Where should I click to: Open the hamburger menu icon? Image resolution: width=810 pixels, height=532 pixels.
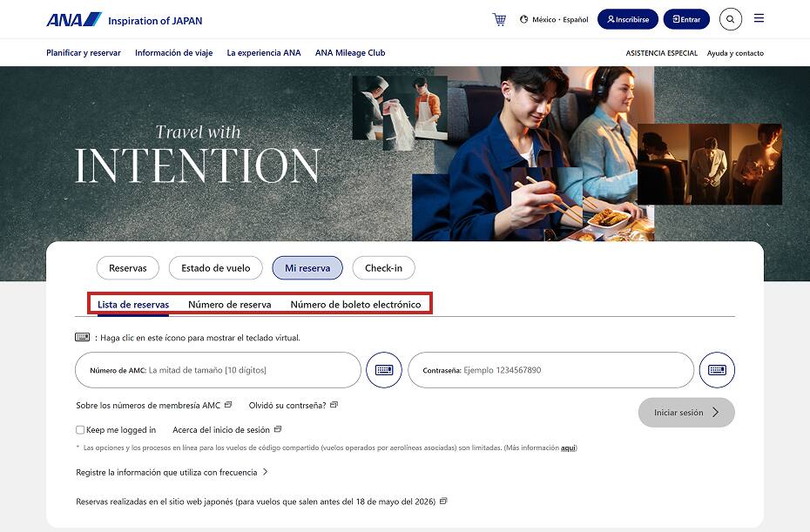tap(759, 19)
